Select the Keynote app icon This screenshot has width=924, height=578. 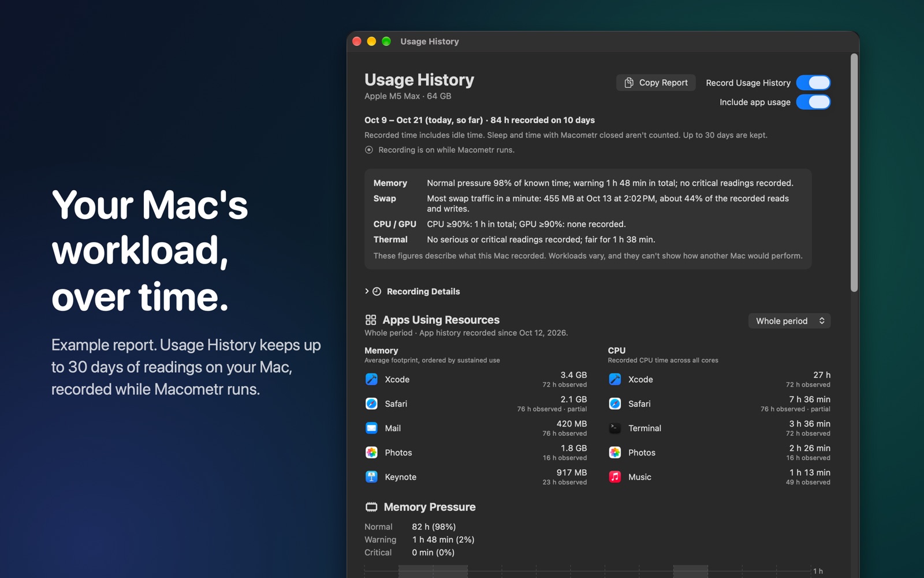click(371, 477)
